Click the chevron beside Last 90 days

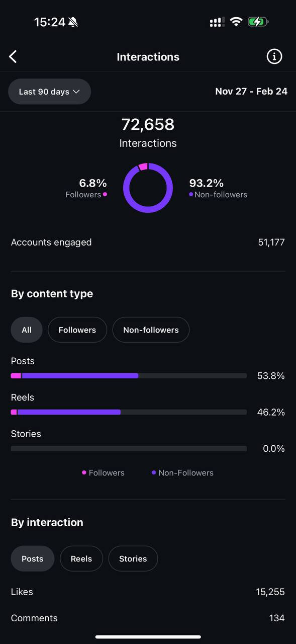point(76,92)
